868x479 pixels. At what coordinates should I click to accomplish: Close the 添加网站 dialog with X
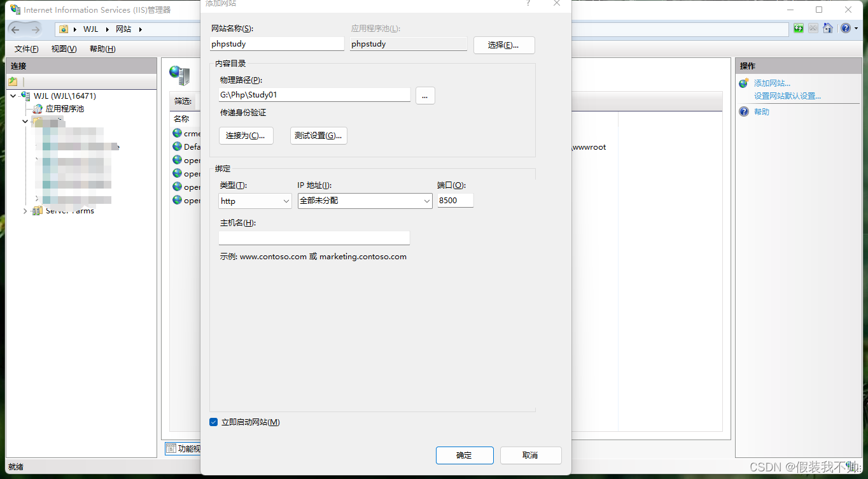tap(557, 3)
